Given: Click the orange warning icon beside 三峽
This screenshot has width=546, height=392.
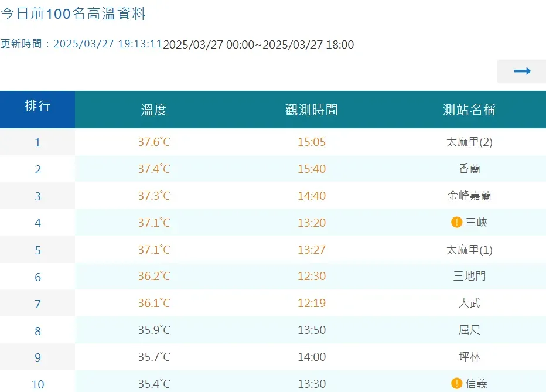Looking at the screenshot, I should tap(456, 222).
